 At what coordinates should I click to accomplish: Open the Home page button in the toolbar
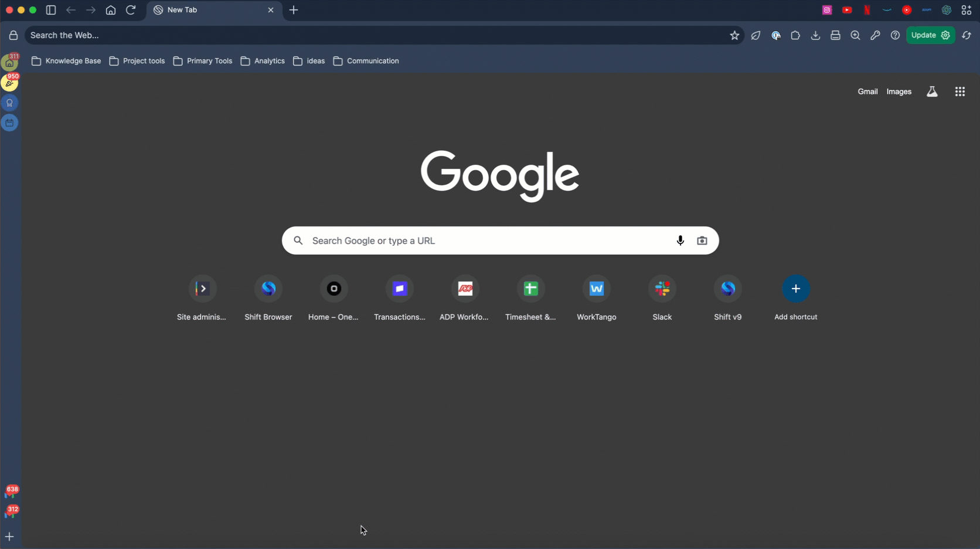(111, 10)
